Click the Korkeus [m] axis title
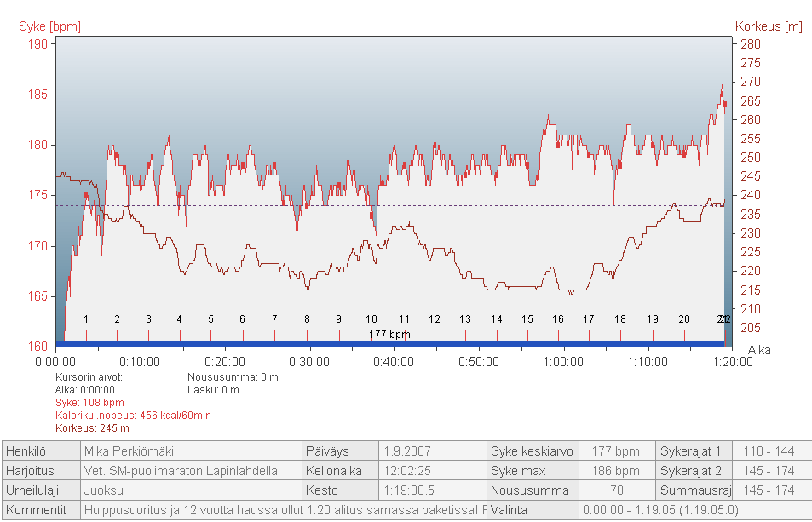812x522 pixels. point(769,26)
